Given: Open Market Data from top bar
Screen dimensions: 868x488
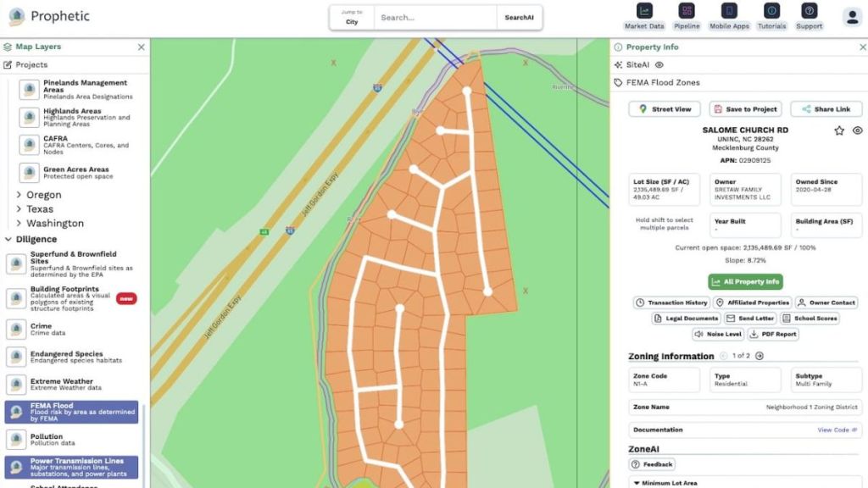Looking at the screenshot, I should pyautogui.click(x=644, y=16).
